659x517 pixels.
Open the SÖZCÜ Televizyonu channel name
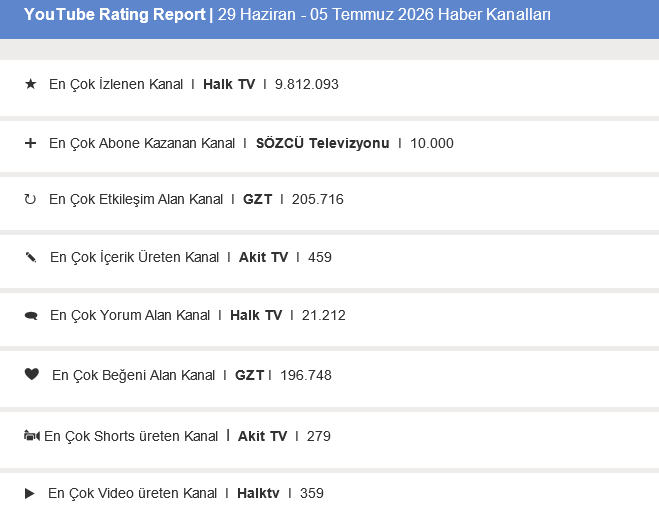pyautogui.click(x=323, y=143)
